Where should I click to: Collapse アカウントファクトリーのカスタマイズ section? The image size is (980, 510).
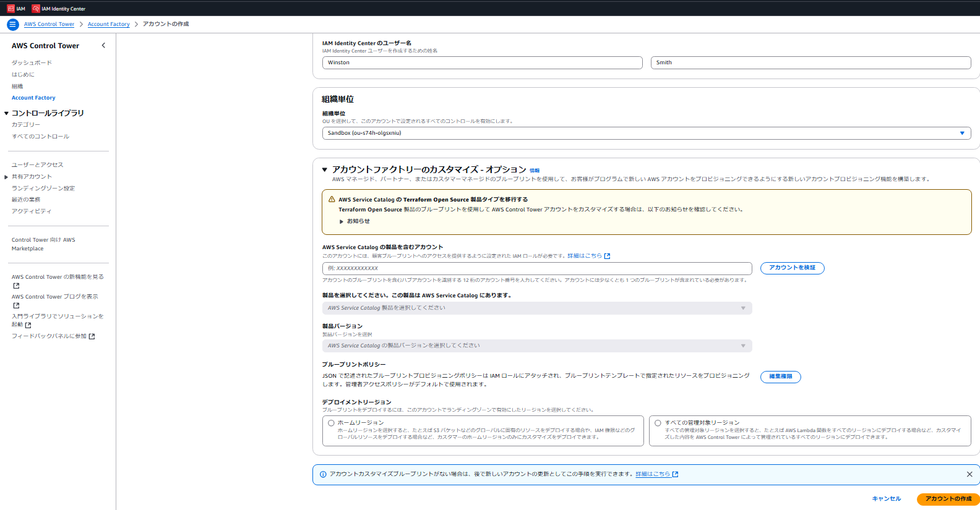tap(324, 169)
